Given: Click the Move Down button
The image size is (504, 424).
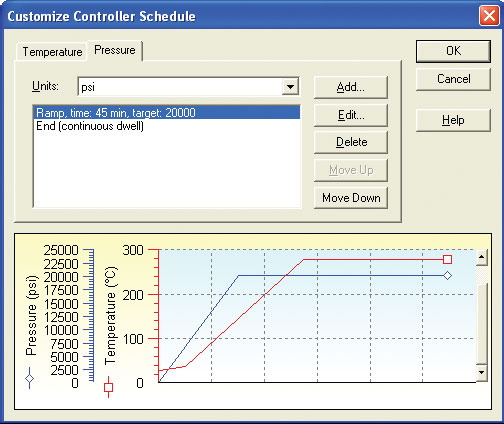Looking at the screenshot, I should 351,198.
